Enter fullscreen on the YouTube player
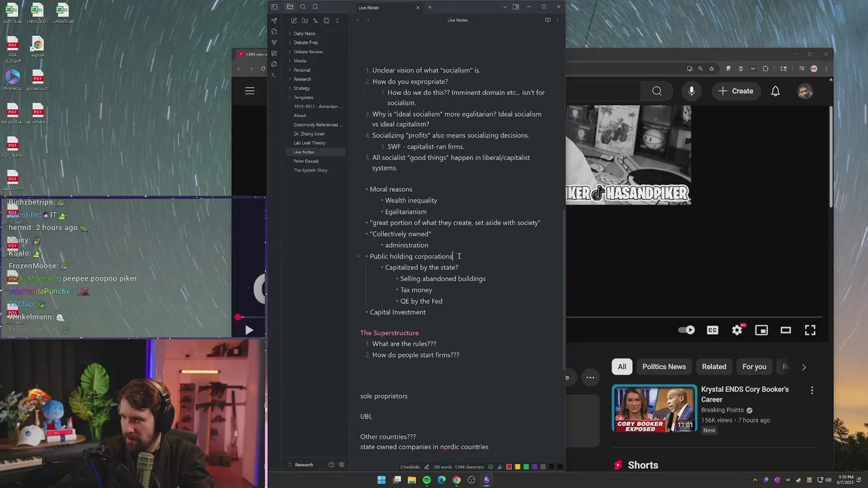The width and height of the screenshot is (868, 488). [810, 330]
